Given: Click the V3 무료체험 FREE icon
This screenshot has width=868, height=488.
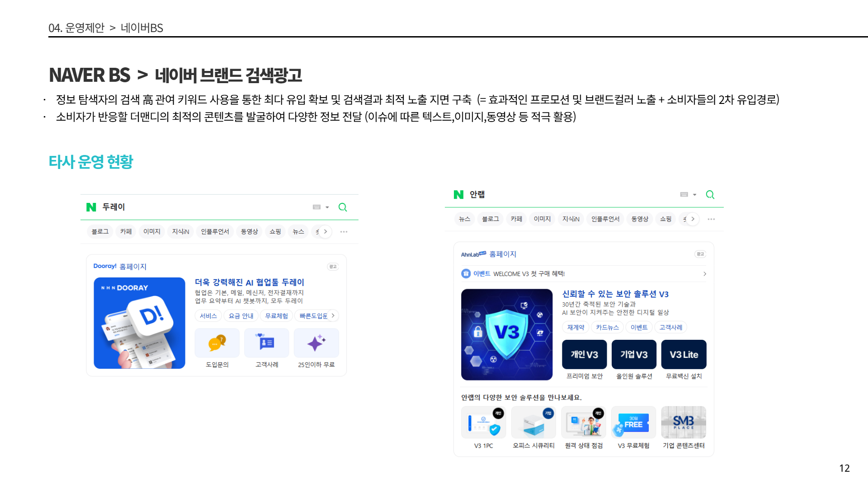Looking at the screenshot, I should 633,422.
